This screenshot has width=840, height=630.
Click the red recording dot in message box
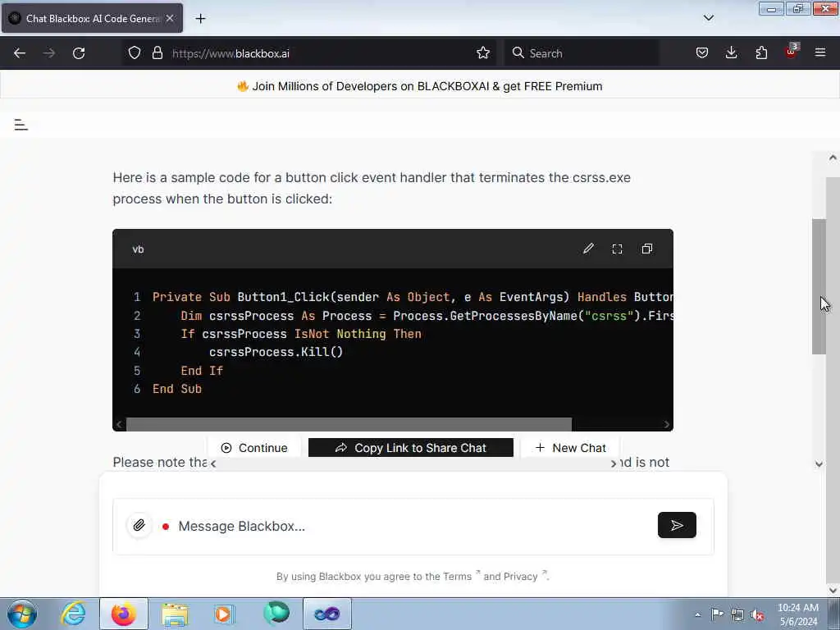[166, 527]
